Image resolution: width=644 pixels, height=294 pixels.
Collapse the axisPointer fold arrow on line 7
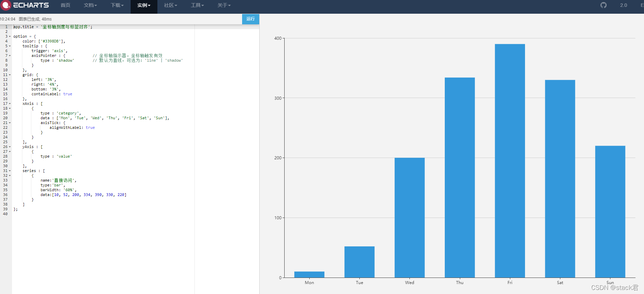10,56
